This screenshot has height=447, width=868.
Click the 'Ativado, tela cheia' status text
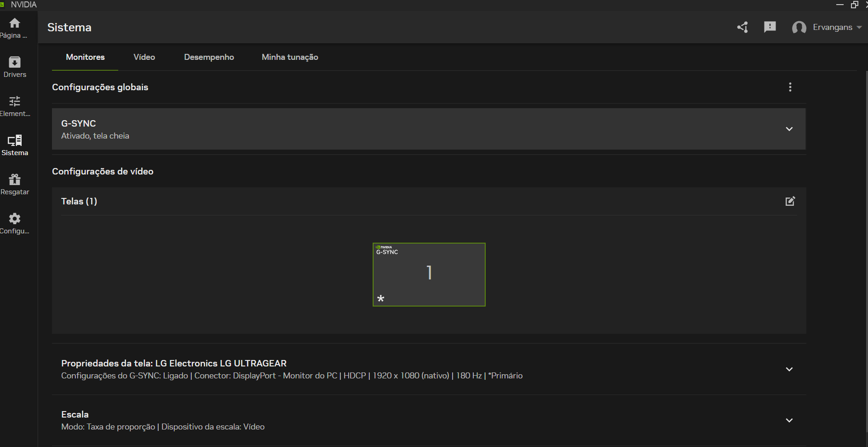pos(95,136)
